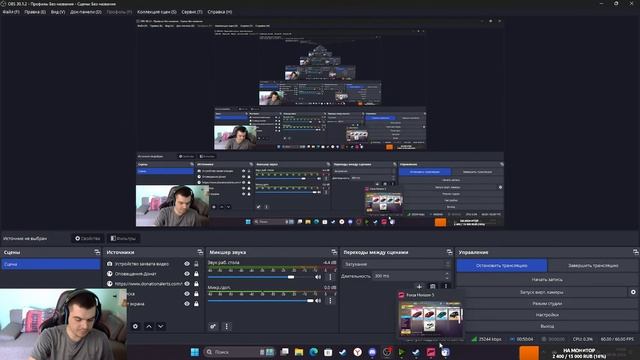640x360 pixels.
Task: Open Yandex Browser from the taskbar
Action: (x=358, y=352)
